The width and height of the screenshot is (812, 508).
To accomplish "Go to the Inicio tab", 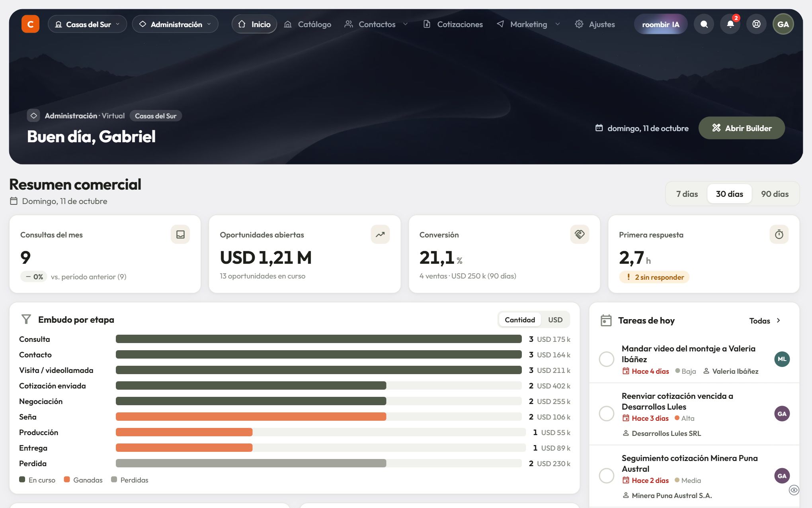I will [254, 24].
